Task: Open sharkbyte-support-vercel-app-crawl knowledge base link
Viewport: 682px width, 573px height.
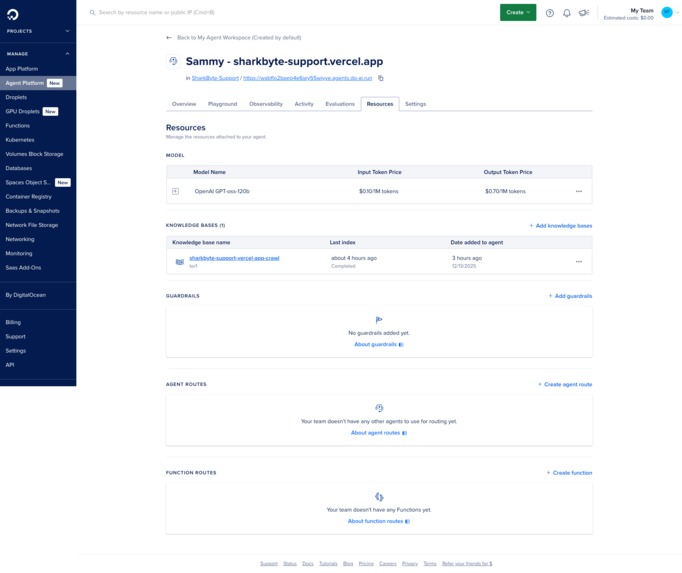Action: click(234, 258)
